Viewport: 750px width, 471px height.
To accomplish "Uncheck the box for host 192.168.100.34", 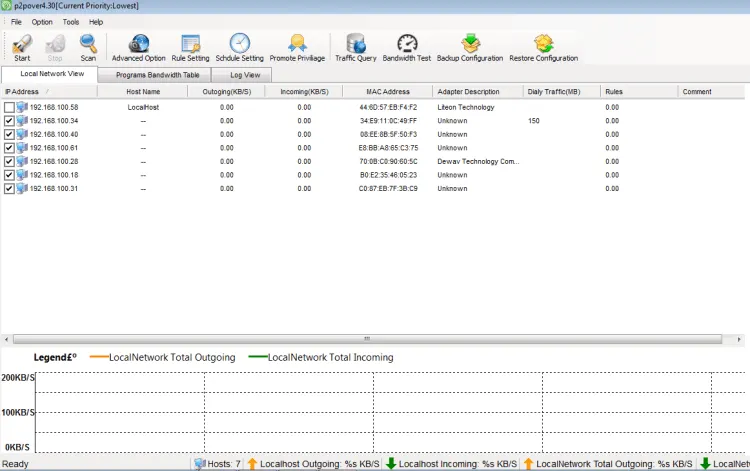I will click(x=9, y=121).
